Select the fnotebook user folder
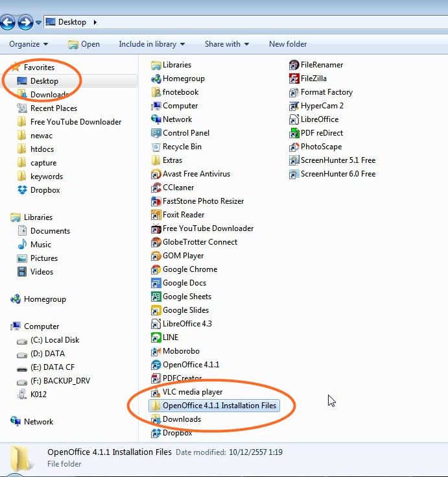 (x=175, y=92)
